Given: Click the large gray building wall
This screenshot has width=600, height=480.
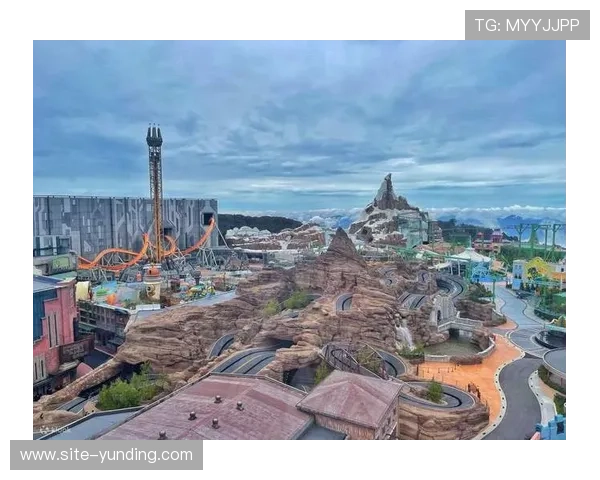Looking at the screenshot, I should (90, 222).
